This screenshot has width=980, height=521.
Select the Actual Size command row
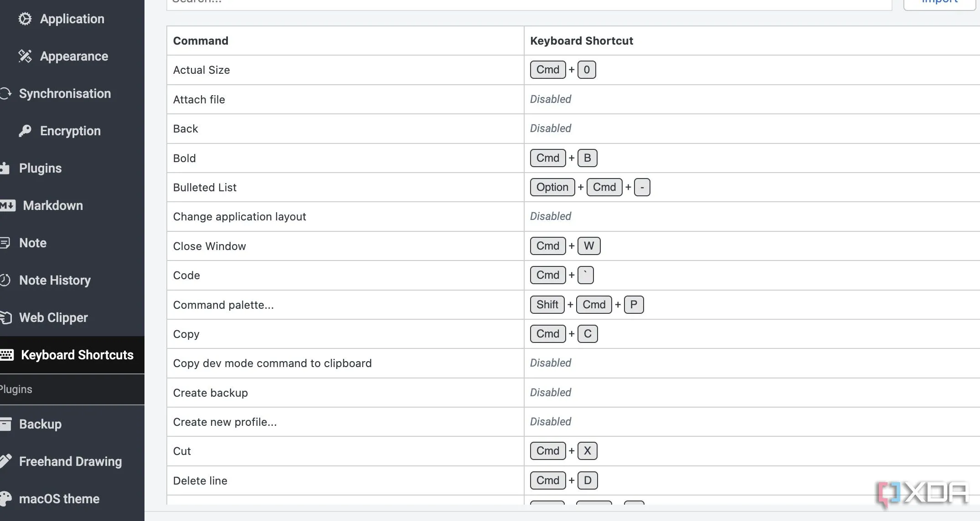pyautogui.click(x=573, y=70)
